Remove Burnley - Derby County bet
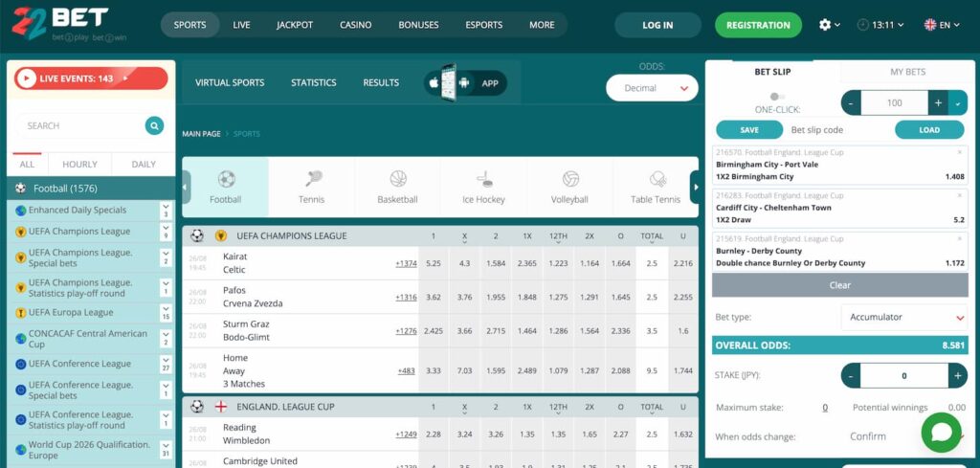The image size is (980, 468). 960,238
